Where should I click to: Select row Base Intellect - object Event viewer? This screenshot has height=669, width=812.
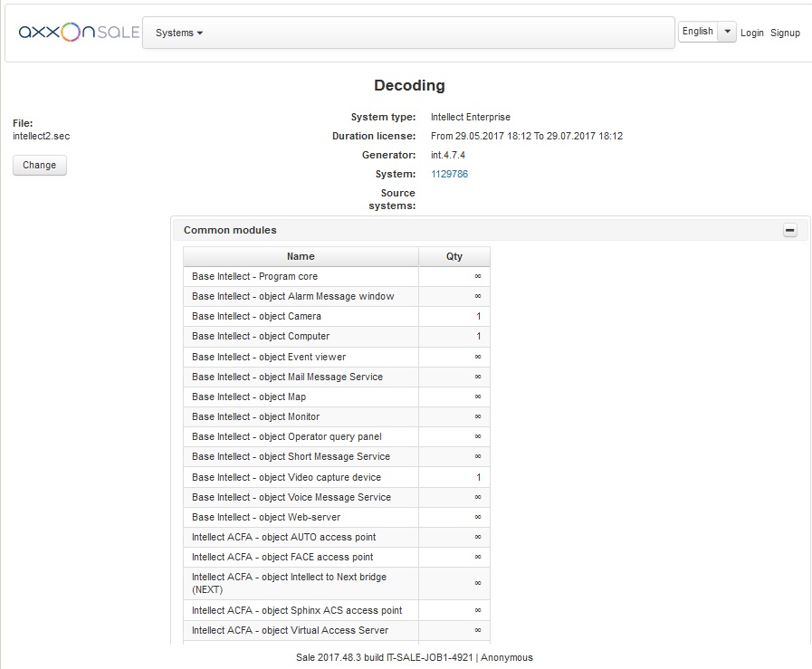[336, 357]
